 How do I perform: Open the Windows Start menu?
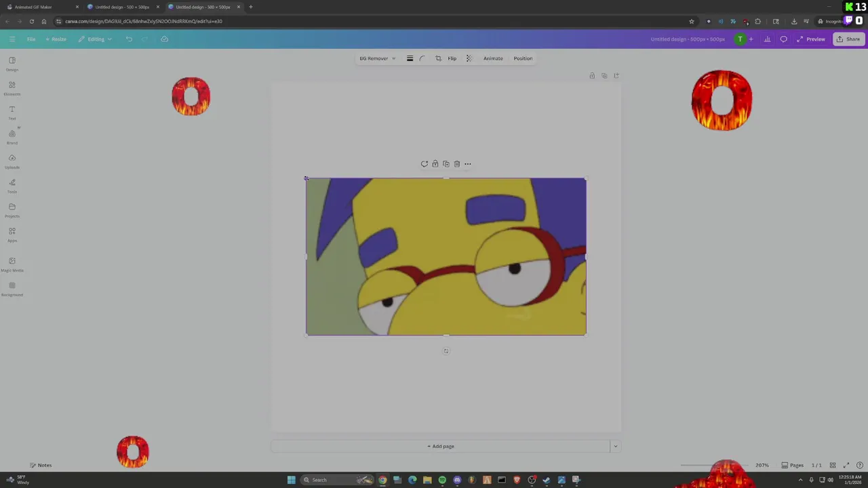tap(292, 480)
